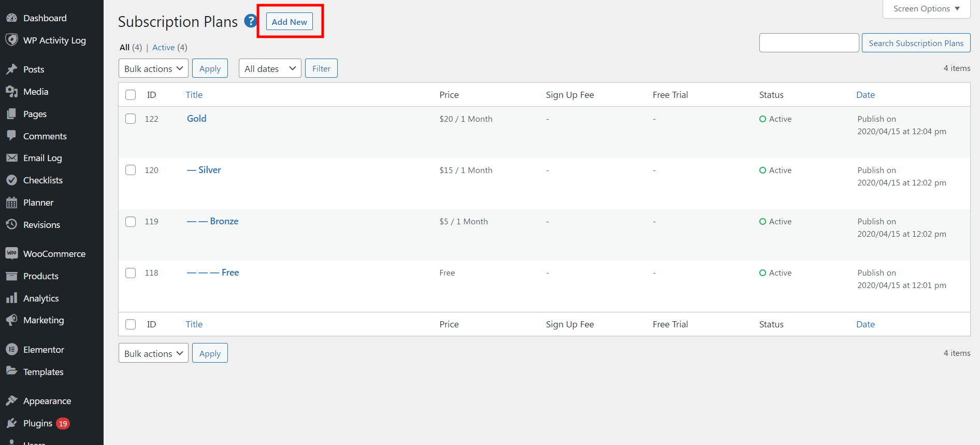Sort by the Title column header
The width and height of the screenshot is (980, 445).
click(x=194, y=95)
